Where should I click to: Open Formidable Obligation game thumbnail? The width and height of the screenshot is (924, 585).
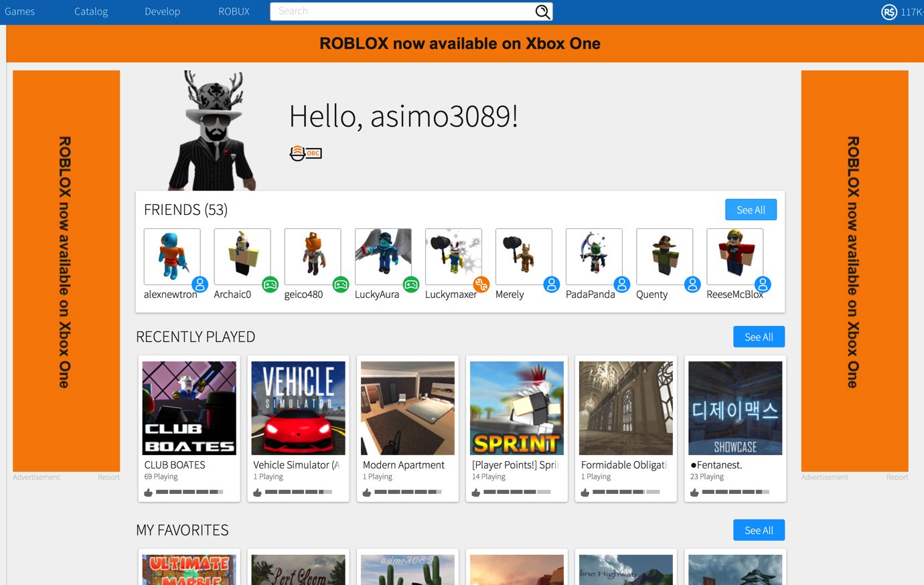(x=626, y=408)
